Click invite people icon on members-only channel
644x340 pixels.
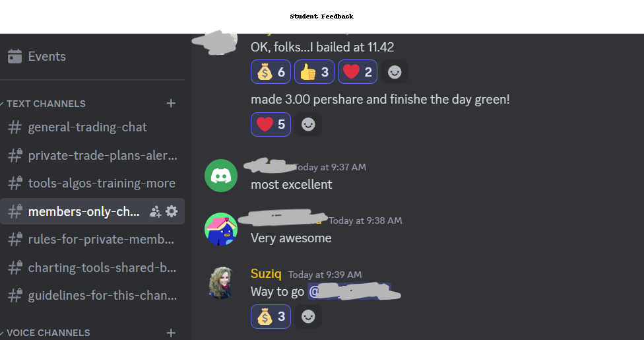tap(155, 211)
